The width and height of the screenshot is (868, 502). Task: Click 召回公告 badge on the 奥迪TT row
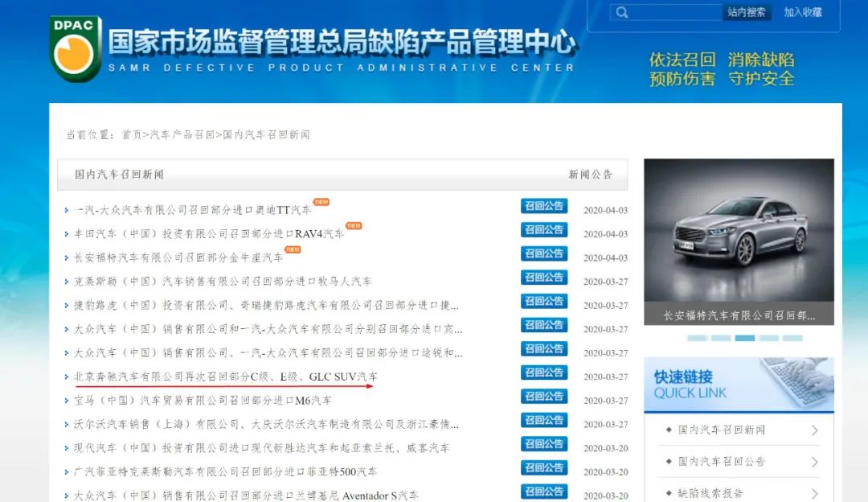544,206
